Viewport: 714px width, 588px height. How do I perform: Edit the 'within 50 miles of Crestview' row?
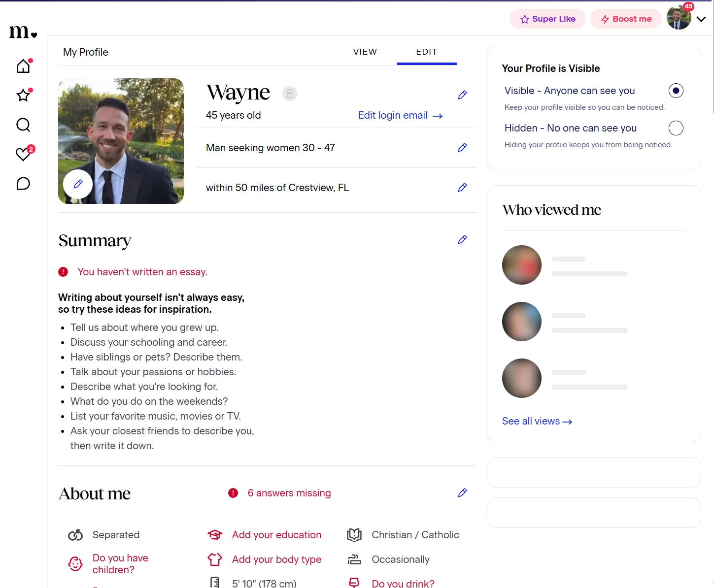point(462,187)
